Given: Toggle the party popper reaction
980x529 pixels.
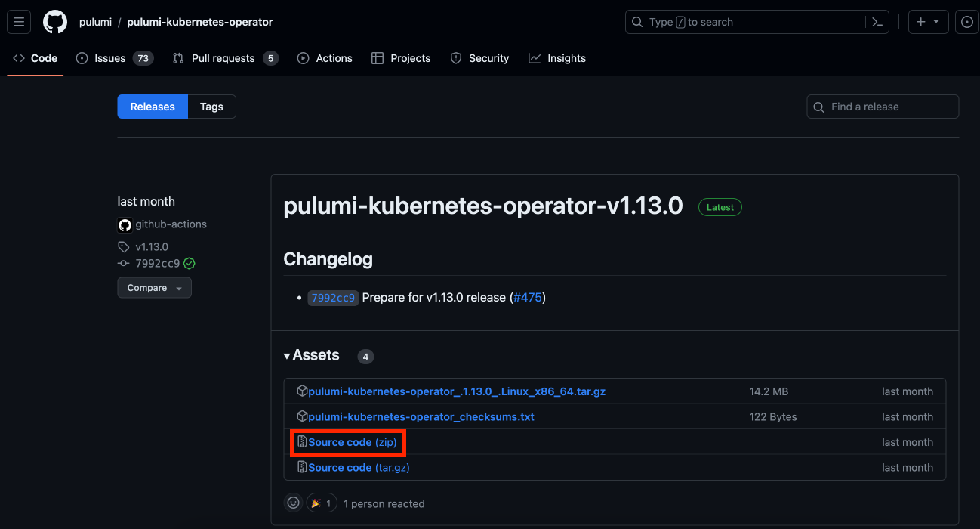Looking at the screenshot, I should 322,503.
